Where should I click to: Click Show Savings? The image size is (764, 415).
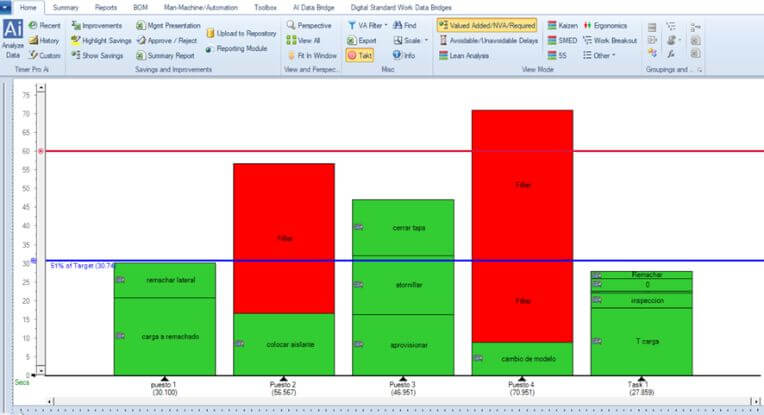click(x=97, y=56)
